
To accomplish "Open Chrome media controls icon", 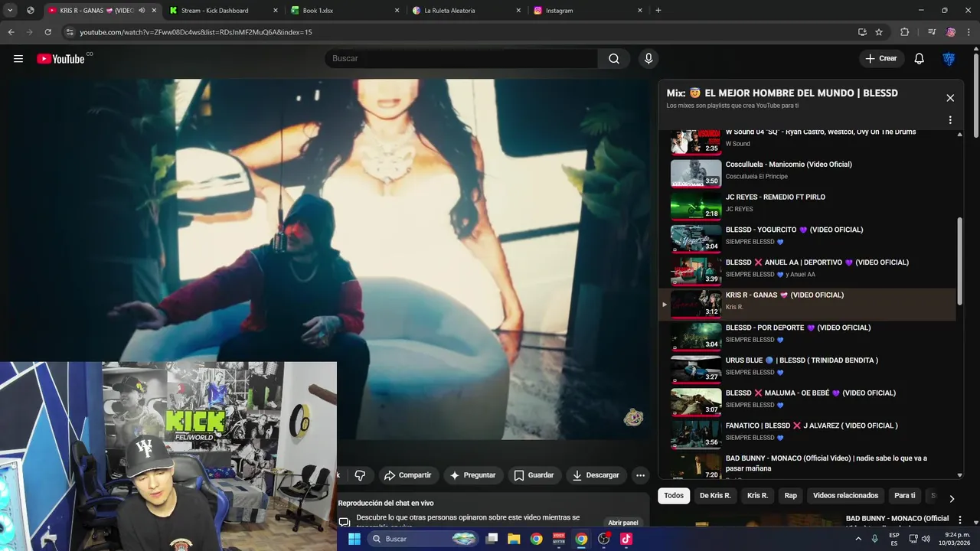I will click(932, 32).
